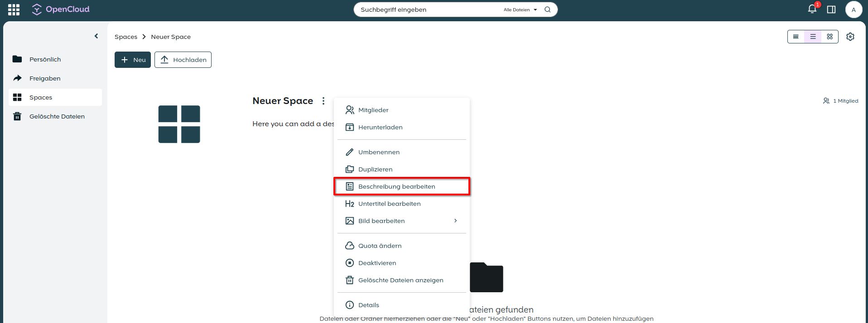The height and width of the screenshot is (323, 868).
Task: Open the notifications bell
Action: tap(812, 9)
